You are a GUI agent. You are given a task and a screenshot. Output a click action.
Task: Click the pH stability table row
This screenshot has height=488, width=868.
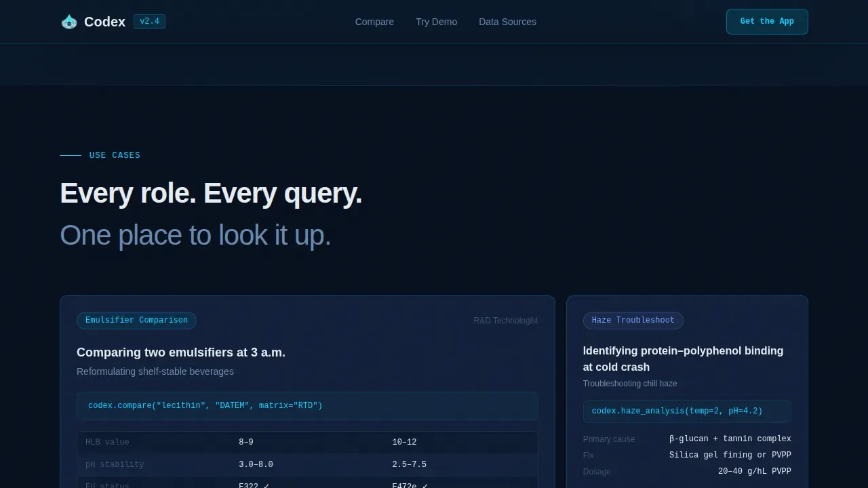[307, 464]
